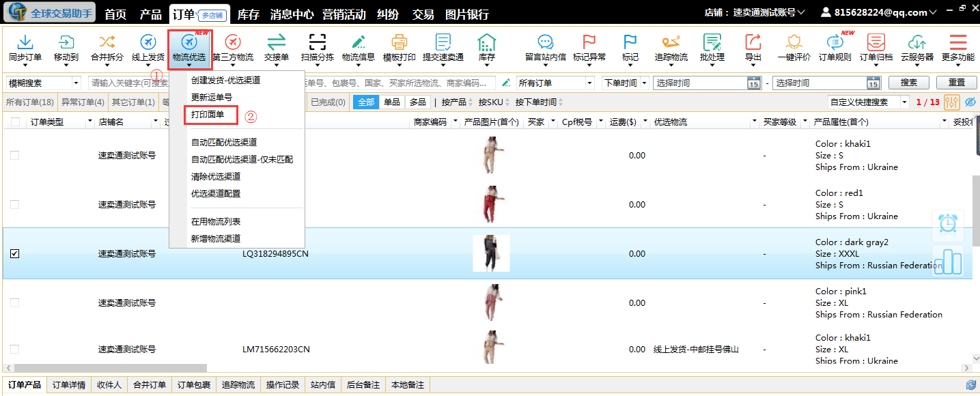
Task: Click the 留言站内信 message icon
Action: (x=546, y=42)
